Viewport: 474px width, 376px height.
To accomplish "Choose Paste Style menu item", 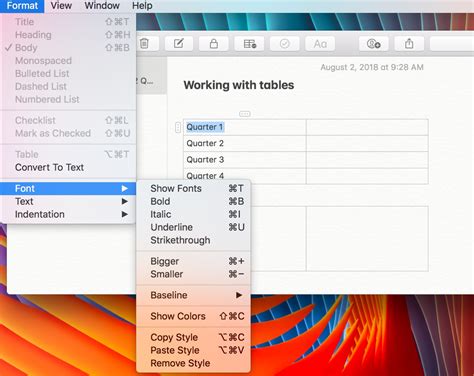I will (x=193, y=350).
